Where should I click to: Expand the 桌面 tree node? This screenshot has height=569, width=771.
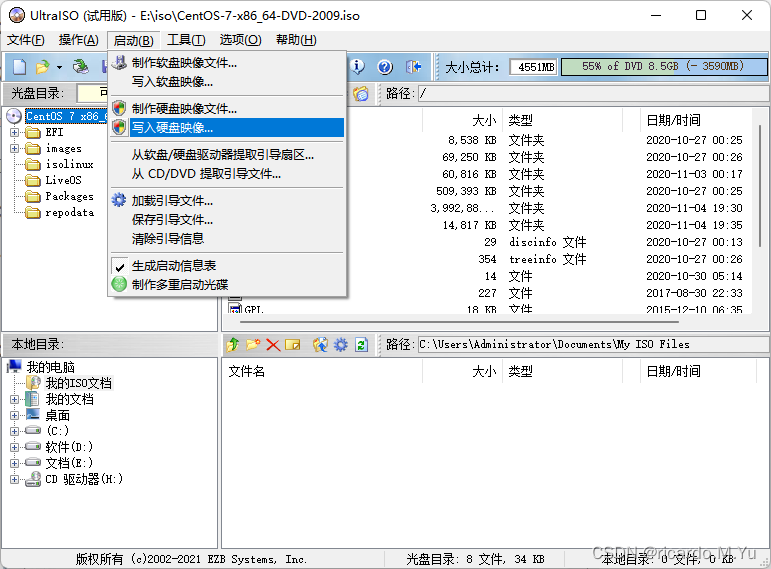click(x=14, y=416)
